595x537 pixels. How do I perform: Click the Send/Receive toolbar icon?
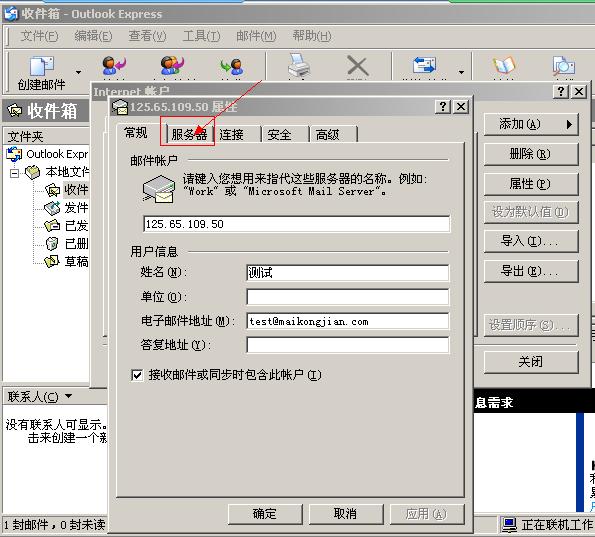click(x=424, y=66)
